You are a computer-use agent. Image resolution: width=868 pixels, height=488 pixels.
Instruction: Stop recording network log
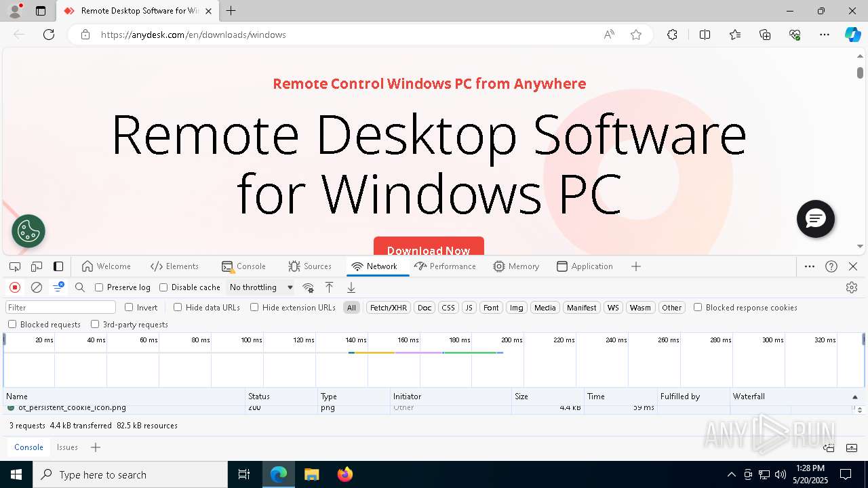pos(15,287)
